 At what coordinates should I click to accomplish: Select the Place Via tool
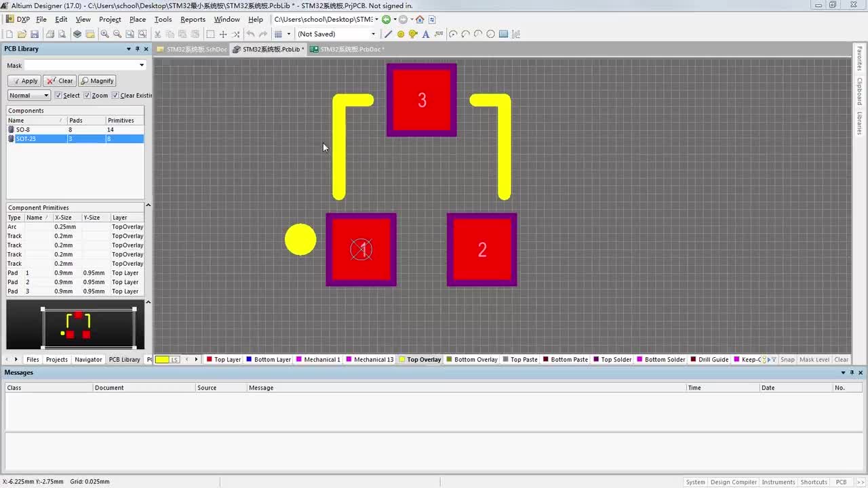[413, 34]
